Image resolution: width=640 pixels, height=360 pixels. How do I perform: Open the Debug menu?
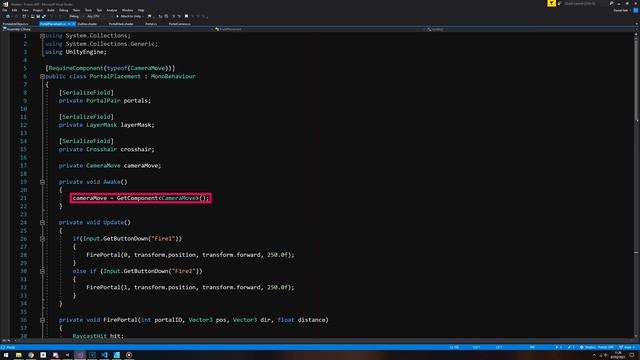[x=64, y=10]
